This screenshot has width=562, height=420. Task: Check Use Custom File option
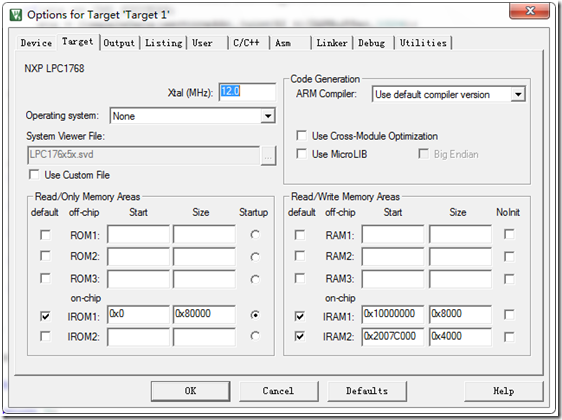34,175
